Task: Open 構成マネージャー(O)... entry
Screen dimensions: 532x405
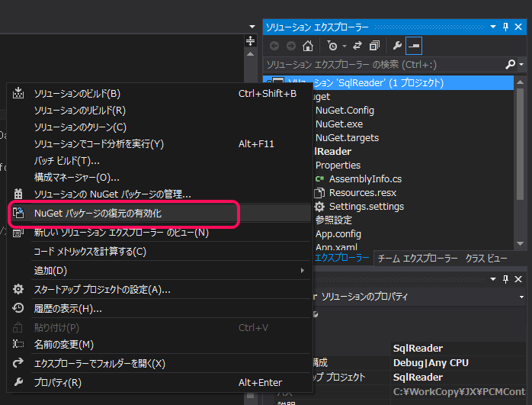Action: 159,177
